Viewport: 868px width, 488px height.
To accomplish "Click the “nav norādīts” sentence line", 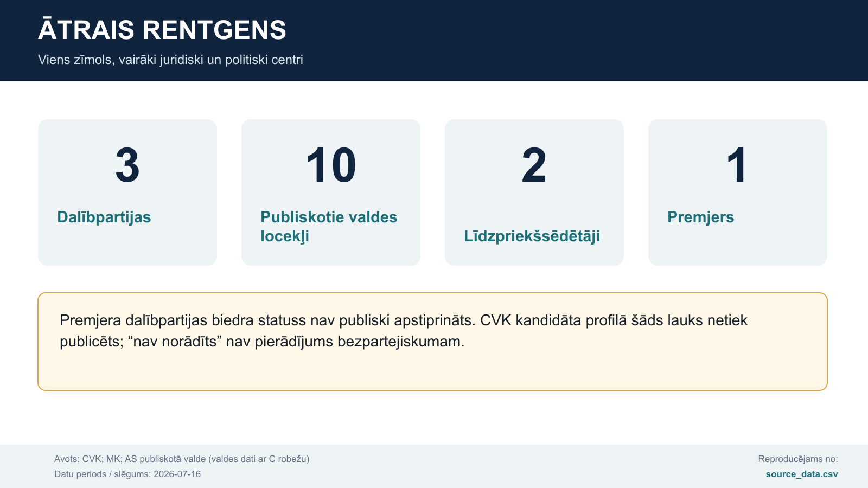I will (x=262, y=342).
